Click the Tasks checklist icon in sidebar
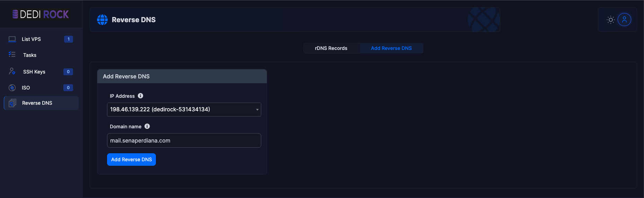The height and width of the screenshot is (198, 644). (12, 54)
